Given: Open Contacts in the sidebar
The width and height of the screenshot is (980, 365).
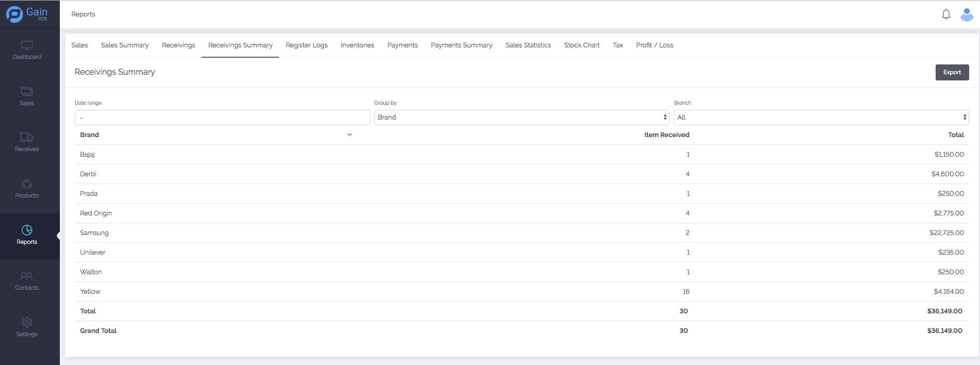Looking at the screenshot, I should [27, 276].
